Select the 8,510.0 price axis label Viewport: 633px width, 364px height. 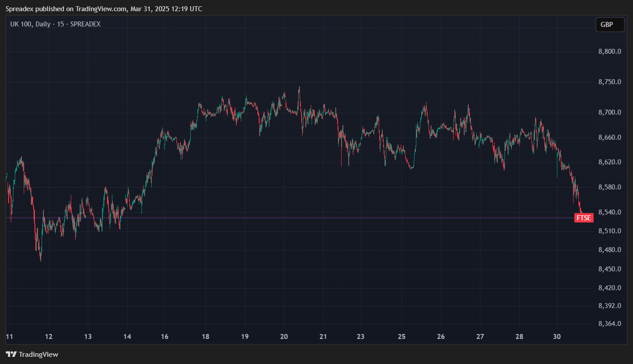tap(610, 231)
